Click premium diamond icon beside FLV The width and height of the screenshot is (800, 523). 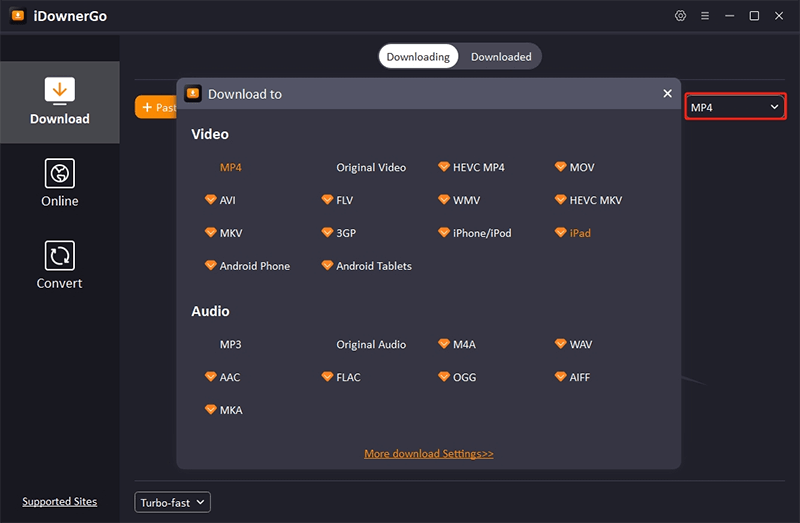327,199
